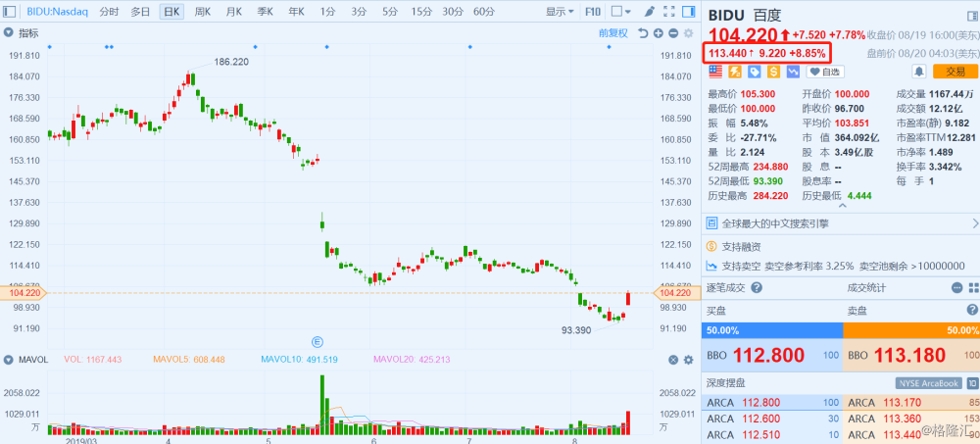980x444 pixels.
Task: Switch to 60分 minute chart
Action: [484, 11]
